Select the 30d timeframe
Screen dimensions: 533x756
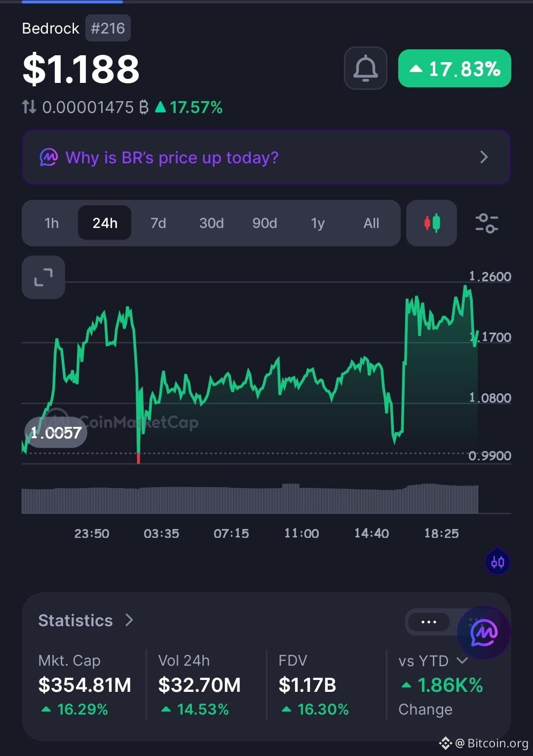[211, 223]
